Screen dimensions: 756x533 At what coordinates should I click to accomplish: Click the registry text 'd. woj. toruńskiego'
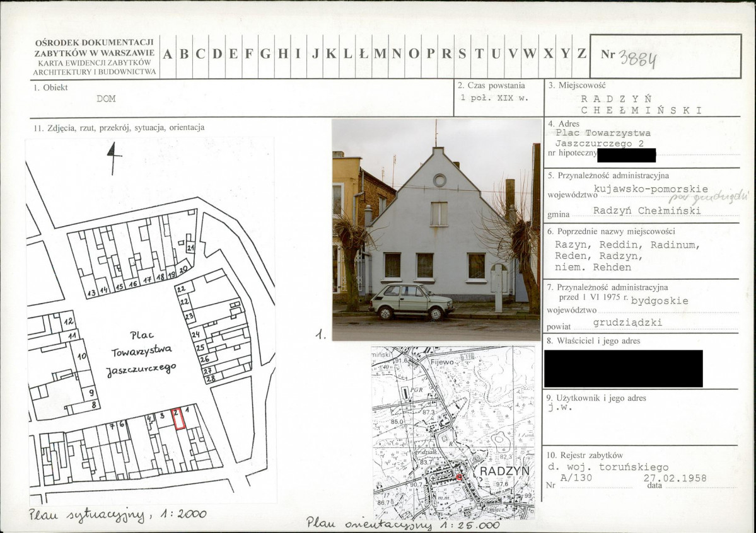coord(608,467)
